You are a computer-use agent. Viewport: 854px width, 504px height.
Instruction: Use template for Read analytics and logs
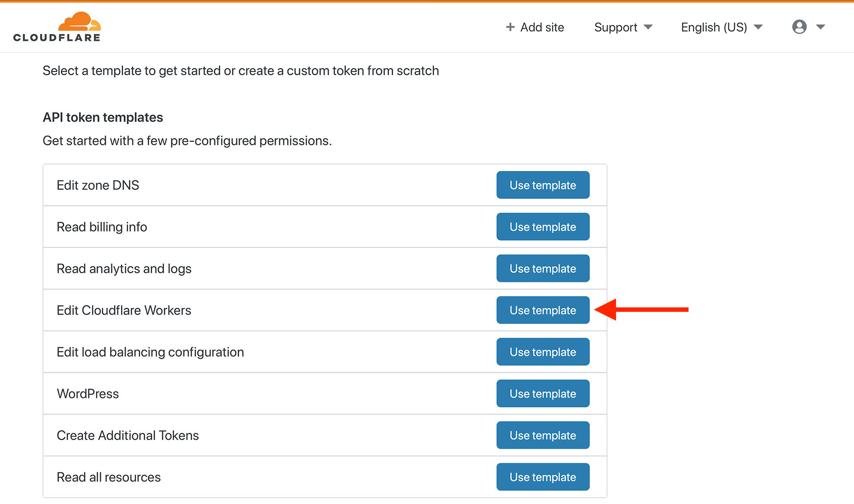point(543,269)
